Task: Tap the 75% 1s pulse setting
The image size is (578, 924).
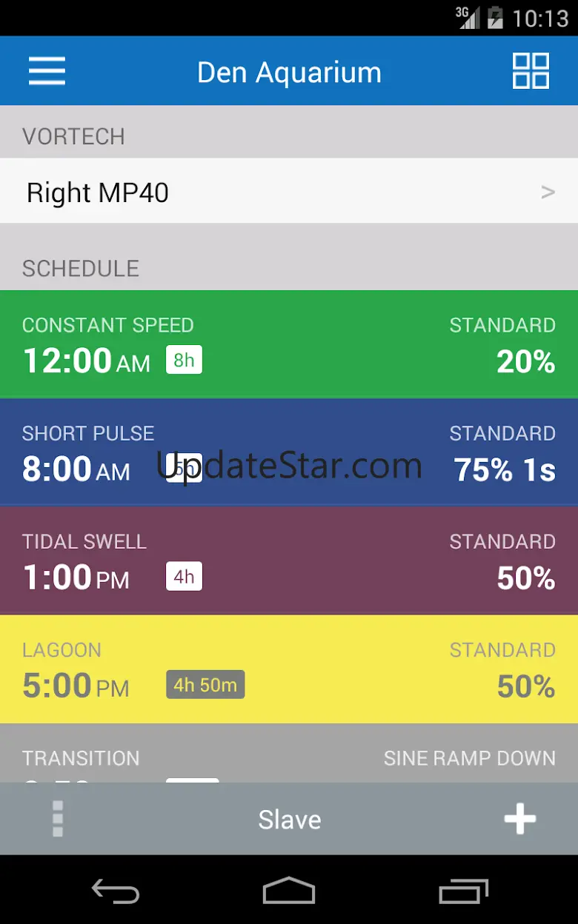Action: [x=504, y=469]
